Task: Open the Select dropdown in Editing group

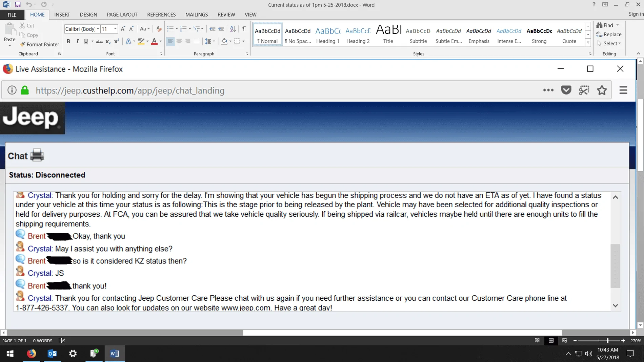Action: [609, 43]
